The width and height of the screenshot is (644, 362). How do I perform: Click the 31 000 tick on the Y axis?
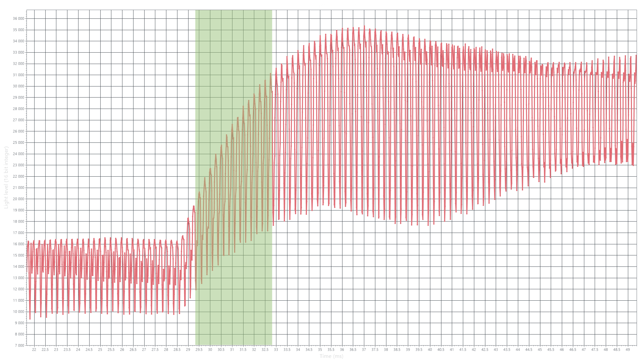click(18, 75)
